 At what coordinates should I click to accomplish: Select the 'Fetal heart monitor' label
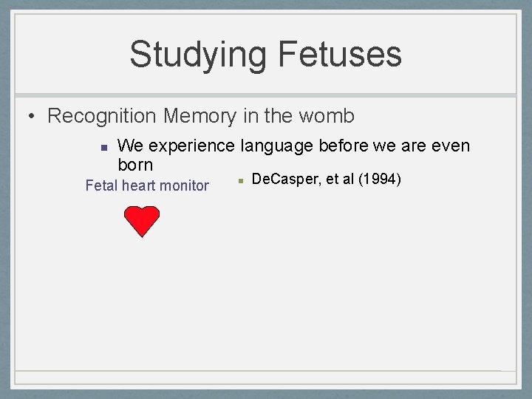click(x=147, y=185)
